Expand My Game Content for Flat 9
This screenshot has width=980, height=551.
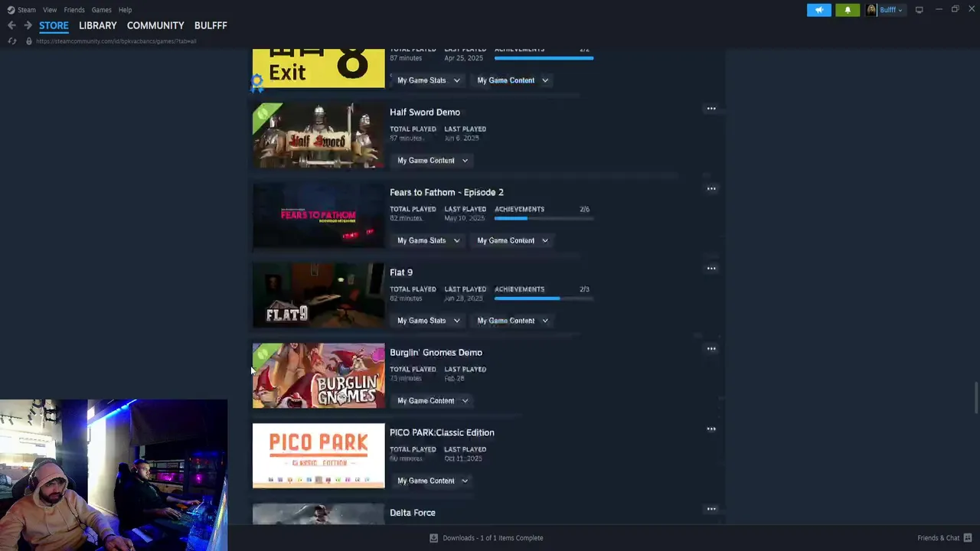pyautogui.click(x=512, y=321)
